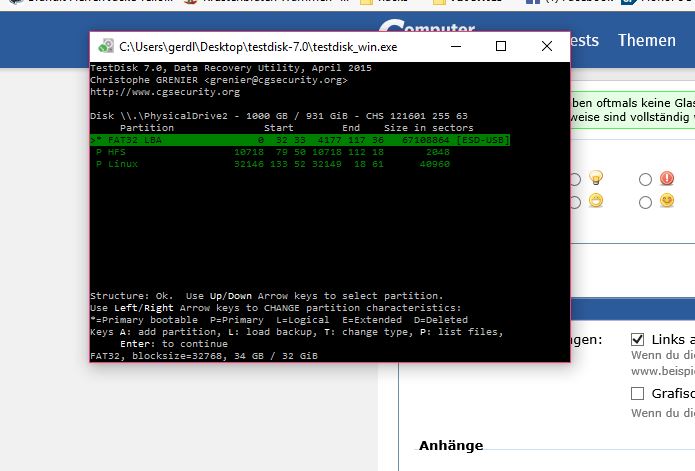Click the blushing smile smiley icon
695x471 pixels.
click(667, 201)
